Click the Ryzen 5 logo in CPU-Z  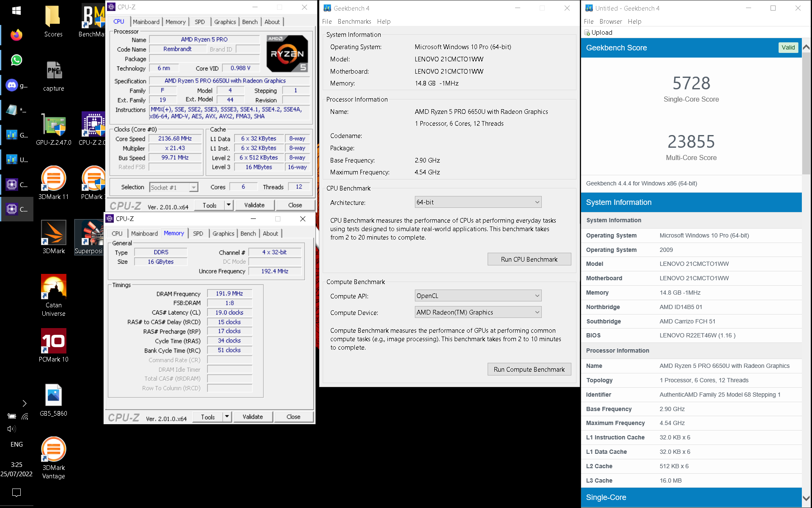coord(287,54)
